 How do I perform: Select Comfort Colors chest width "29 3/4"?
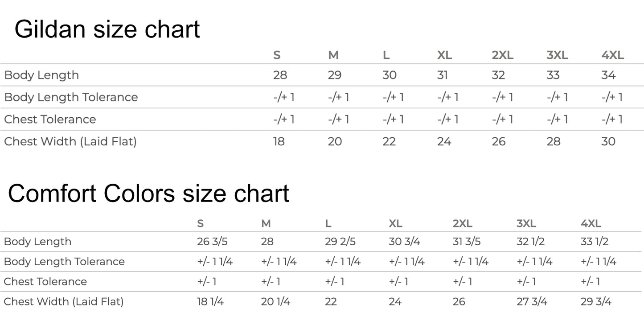tap(596, 302)
